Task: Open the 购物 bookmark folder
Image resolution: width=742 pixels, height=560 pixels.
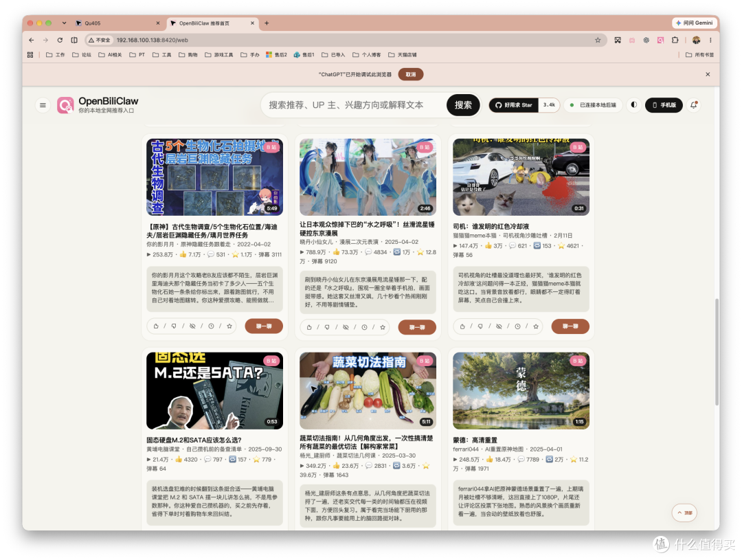Action: (188, 55)
